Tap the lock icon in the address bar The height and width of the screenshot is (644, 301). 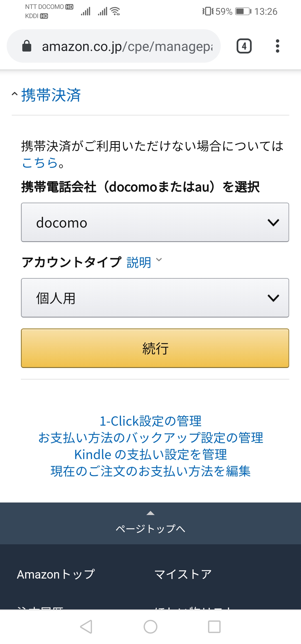(27, 46)
